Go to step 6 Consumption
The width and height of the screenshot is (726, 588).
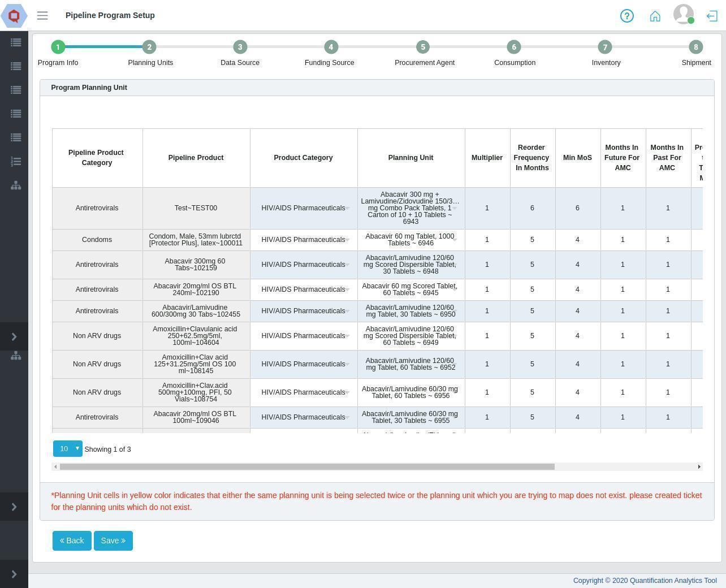click(513, 47)
